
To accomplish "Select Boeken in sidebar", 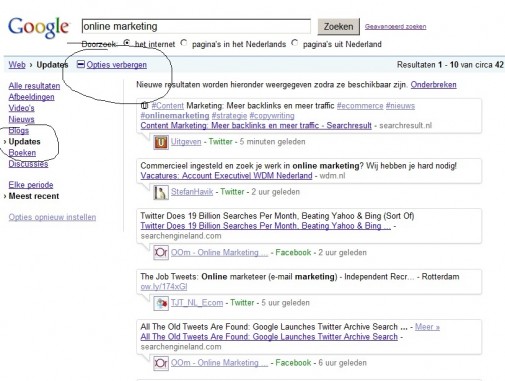I will point(22,153).
